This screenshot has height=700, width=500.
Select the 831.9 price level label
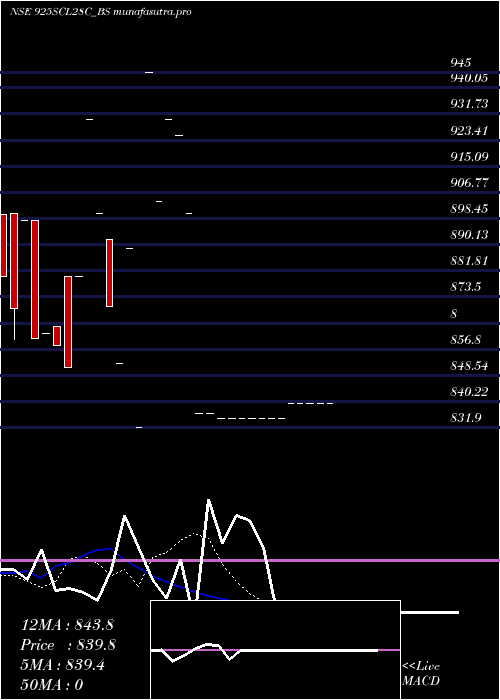466,418
